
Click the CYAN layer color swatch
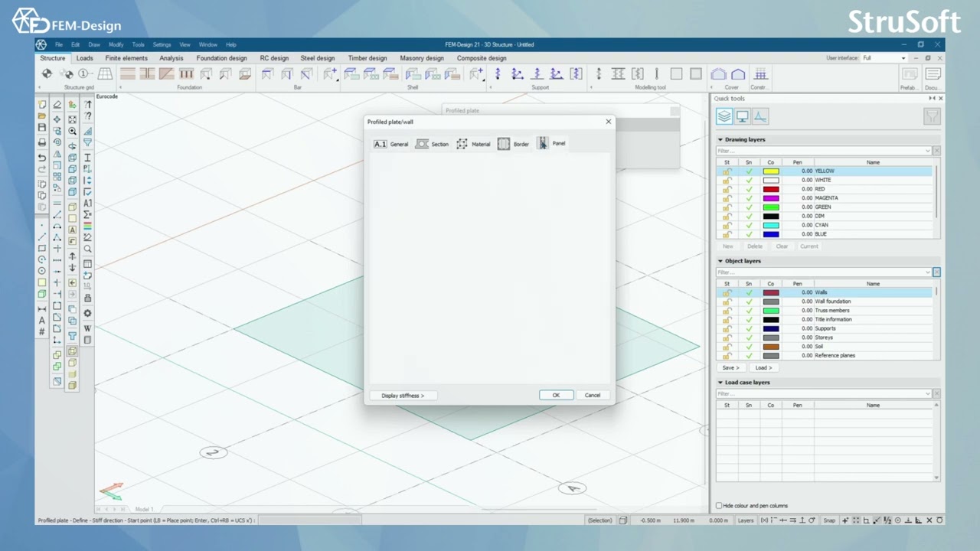[x=771, y=225]
